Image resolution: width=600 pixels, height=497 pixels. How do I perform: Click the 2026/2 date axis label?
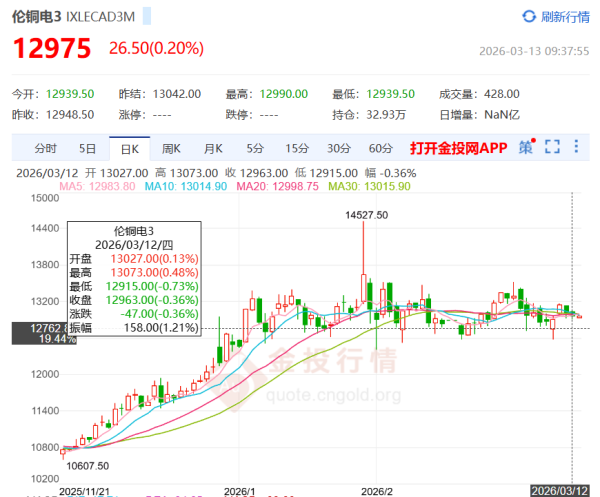[x=377, y=492]
